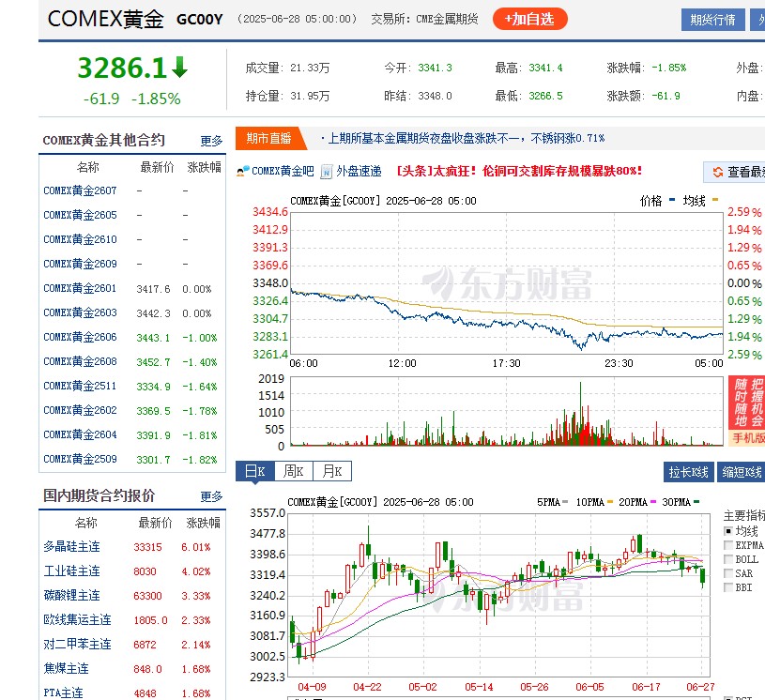
Task: Open the 头条 伦铜可交割库存 headline
Action: [520, 171]
